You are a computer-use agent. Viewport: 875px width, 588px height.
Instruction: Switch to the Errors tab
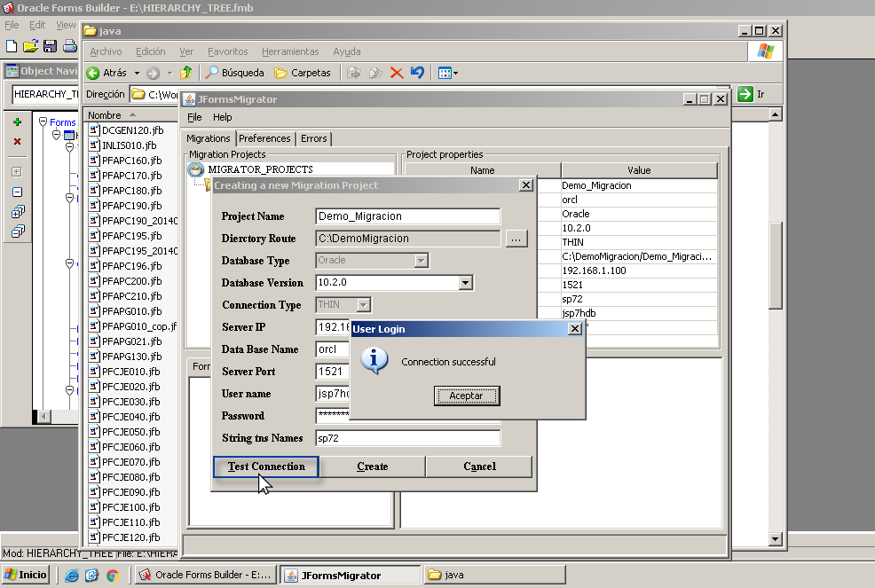tap(313, 138)
